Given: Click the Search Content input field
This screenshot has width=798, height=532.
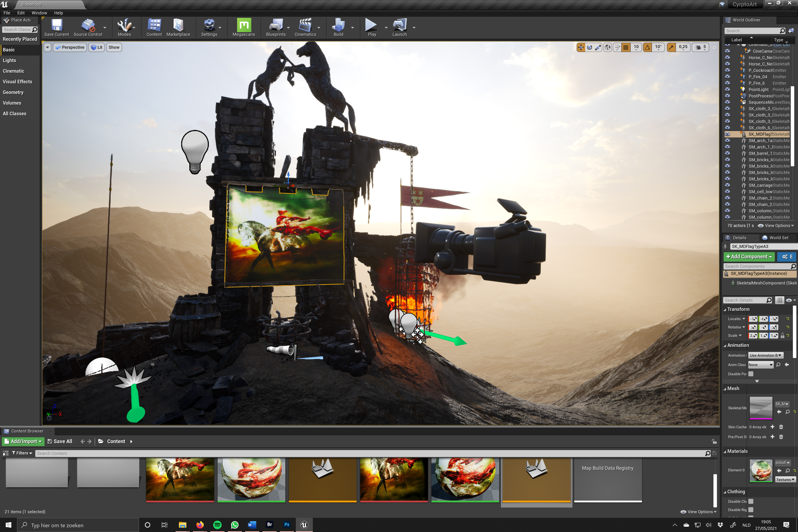Looking at the screenshot, I should click(x=370, y=454).
